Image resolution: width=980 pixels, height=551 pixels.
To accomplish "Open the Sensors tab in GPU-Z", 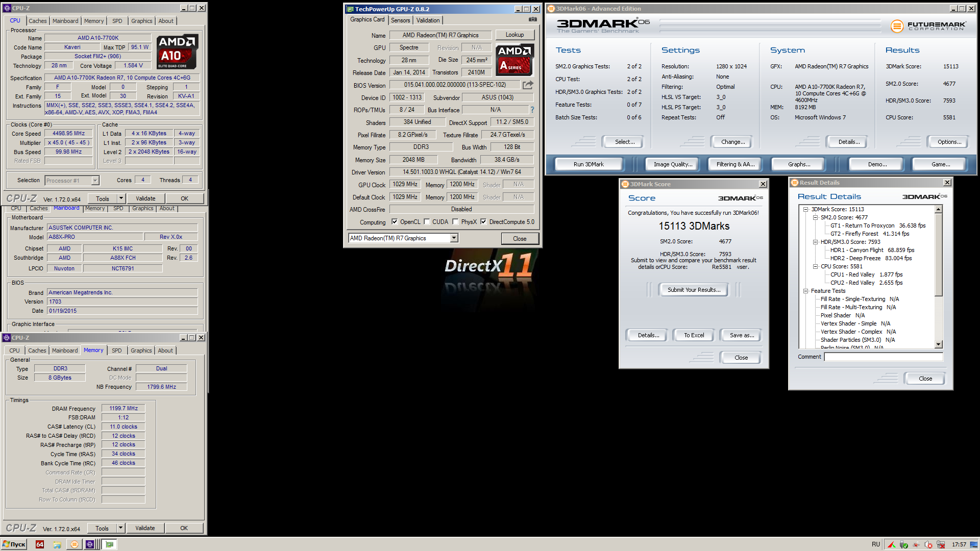I will pyautogui.click(x=401, y=20).
